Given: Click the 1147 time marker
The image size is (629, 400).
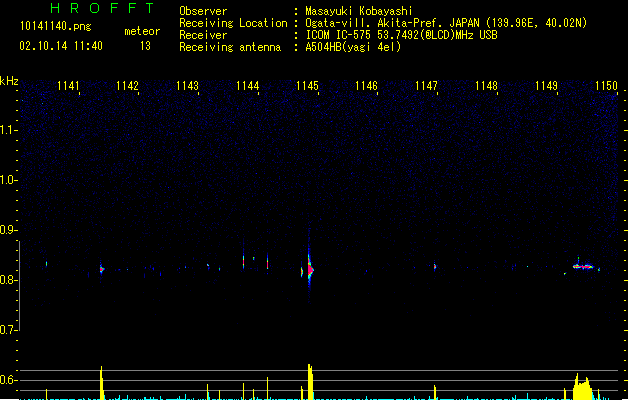Looking at the screenshot, I should point(426,86).
